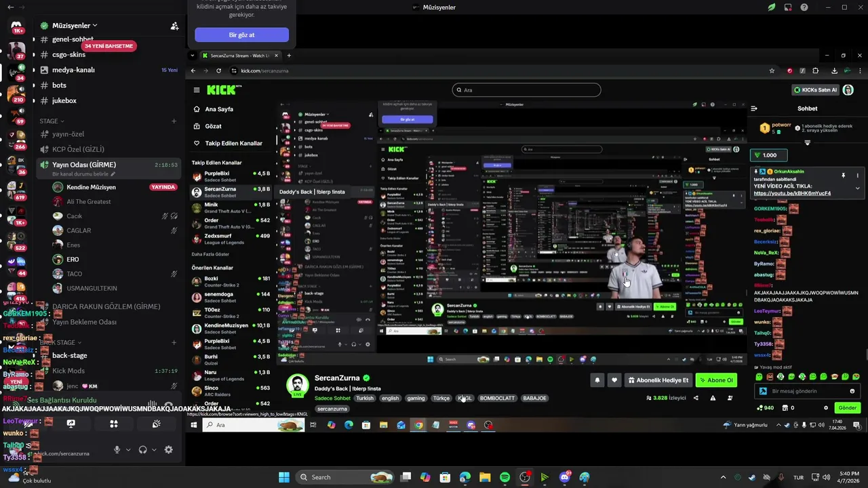Click the KICK logo in the browser
The image size is (868, 488).
222,89
